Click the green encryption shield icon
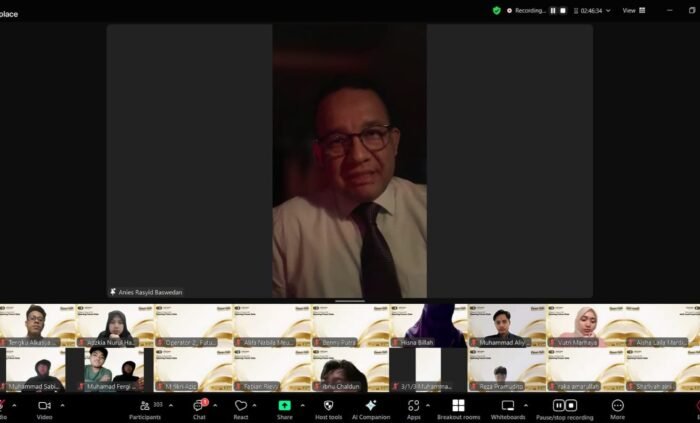 pyautogui.click(x=497, y=10)
